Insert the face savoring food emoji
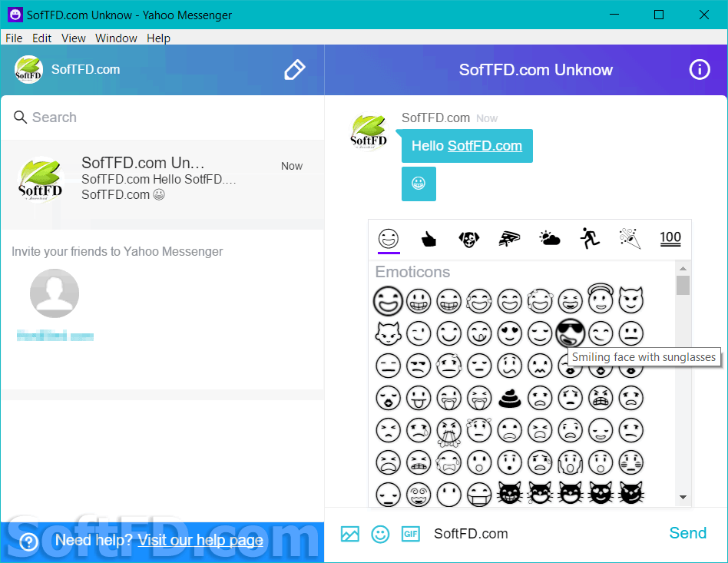The height and width of the screenshot is (563, 728). pyautogui.click(x=478, y=333)
